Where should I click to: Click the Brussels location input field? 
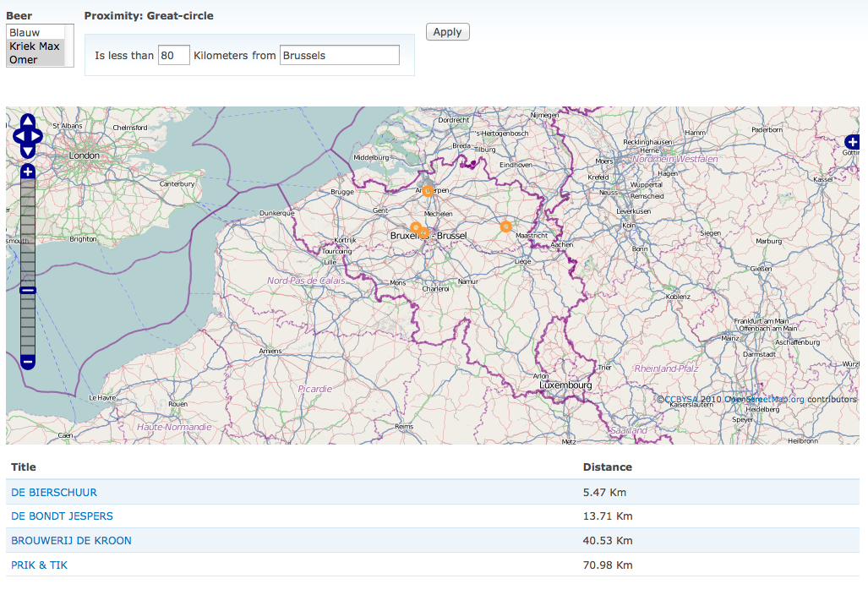pyautogui.click(x=339, y=55)
